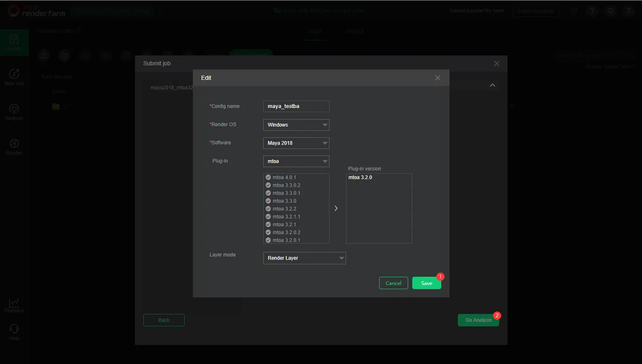The image size is (642, 364).
Task: Open the Assets section in the sidebar
Action: 14,43
